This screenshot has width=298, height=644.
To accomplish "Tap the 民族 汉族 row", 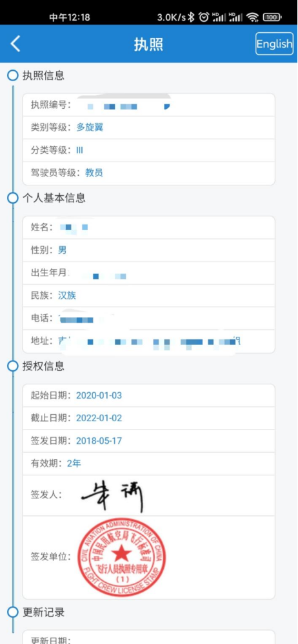I will pos(148,296).
